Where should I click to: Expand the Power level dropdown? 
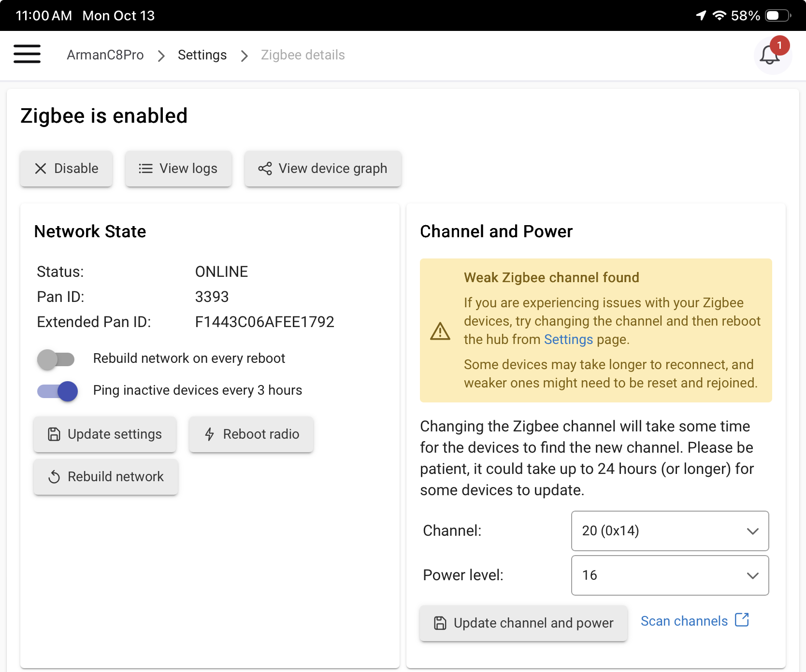[x=670, y=575]
